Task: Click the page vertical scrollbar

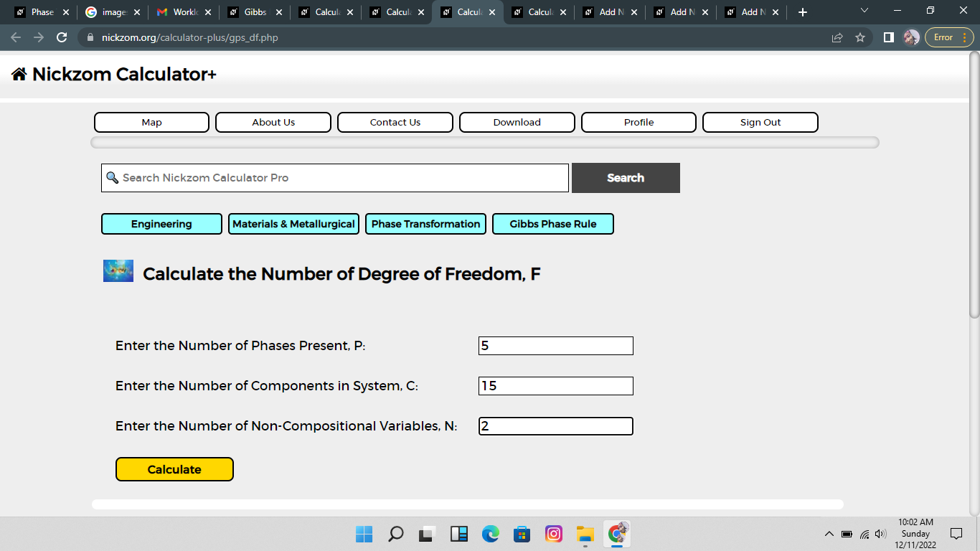Action: click(x=974, y=184)
